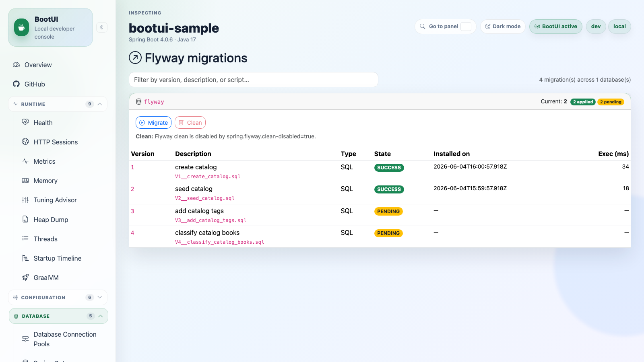Viewport: 644px width, 362px height.
Task: Click the GitHub octocat icon
Action: 16,84
